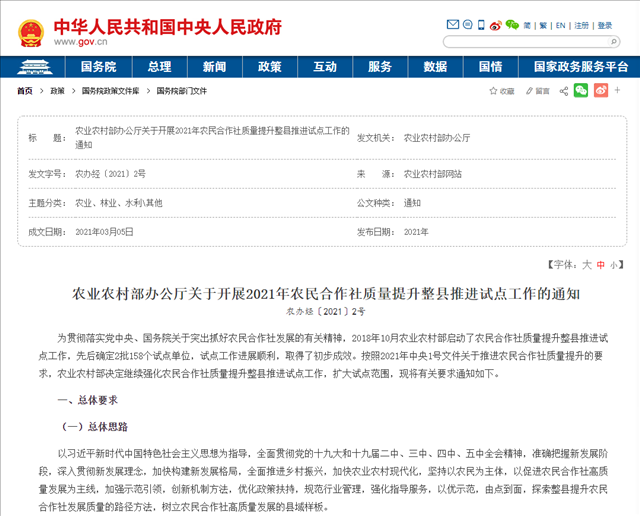The width and height of the screenshot is (640, 516).
Task: Switch language to EN
Action: pos(560,26)
